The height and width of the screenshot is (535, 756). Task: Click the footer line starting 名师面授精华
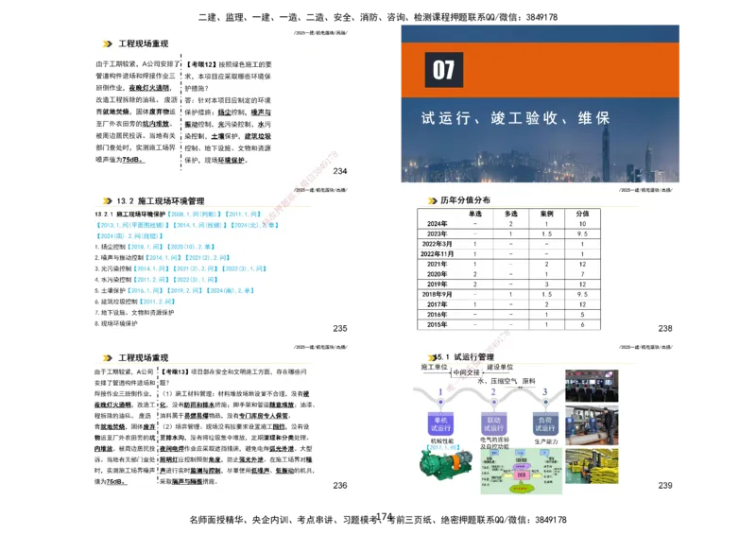(378, 520)
